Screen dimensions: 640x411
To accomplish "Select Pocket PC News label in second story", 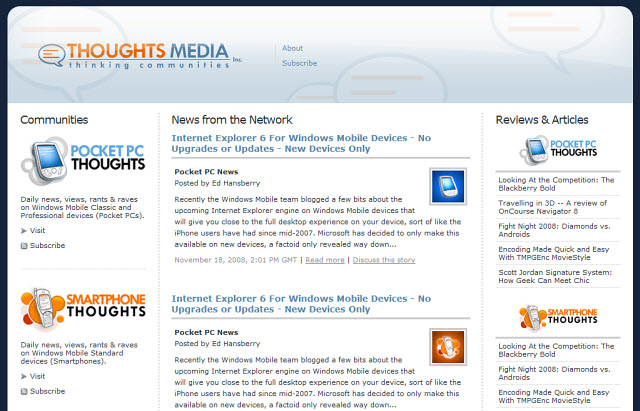I will [x=206, y=332].
